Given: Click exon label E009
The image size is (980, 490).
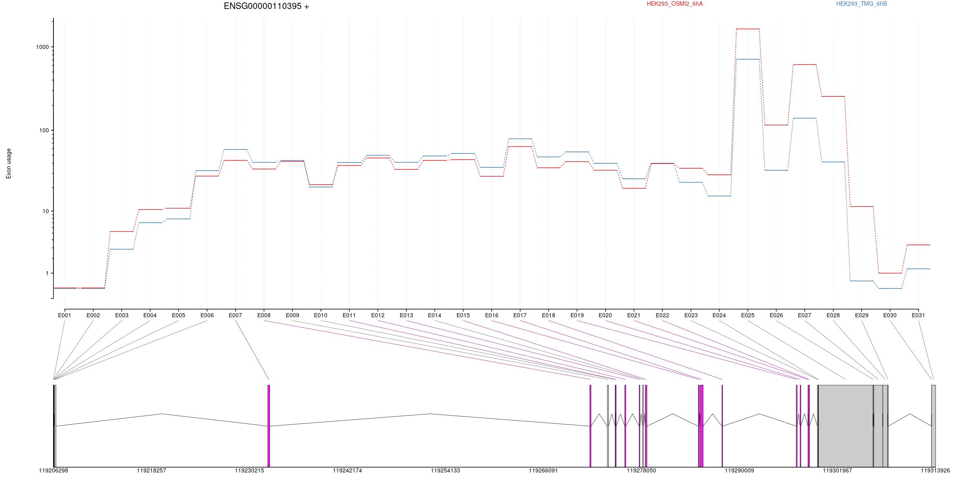Looking at the screenshot, I should [x=292, y=315].
